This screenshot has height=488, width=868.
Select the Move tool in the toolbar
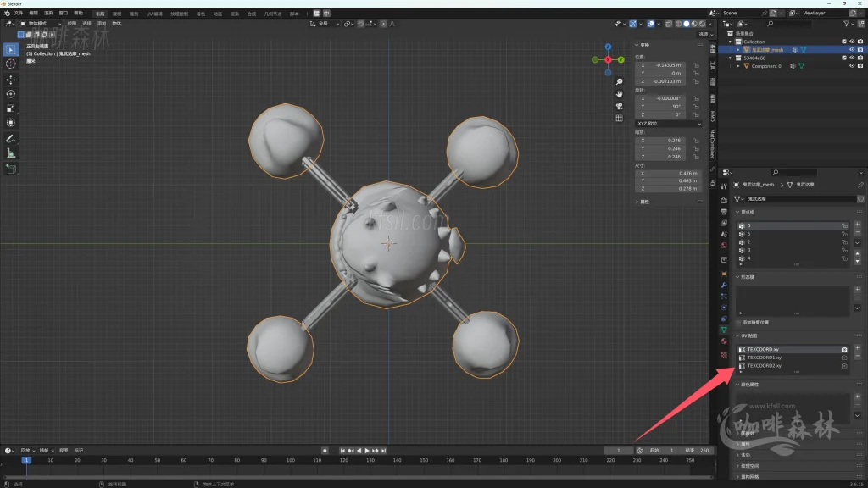(x=11, y=79)
